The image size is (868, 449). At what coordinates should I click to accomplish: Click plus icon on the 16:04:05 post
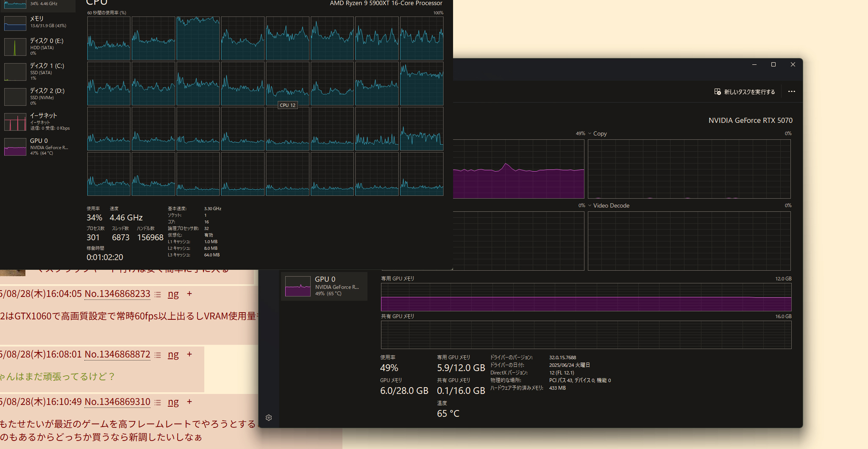pyautogui.click(x=189, y=294)
